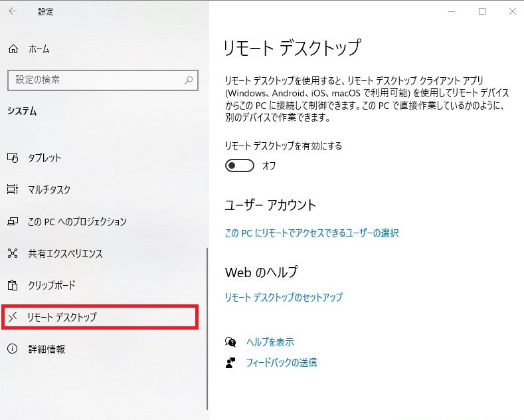Minimize the settings window

[452, 11]
